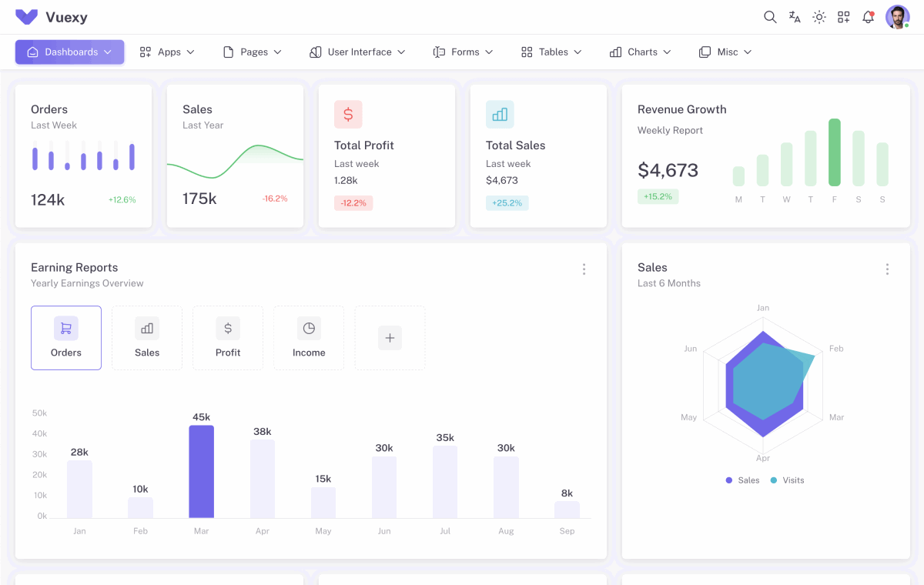The image size is (924, 585).
Task: Expand the Charts dropdown menu
Action: point(641,52)
